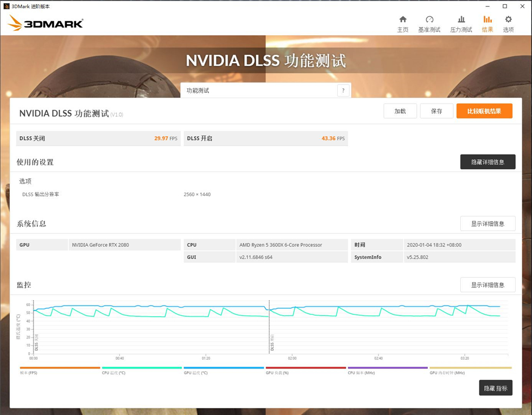The image size is (532, 415).
Task: Click the 比较联机结果 button
Action: coord(484,111)
